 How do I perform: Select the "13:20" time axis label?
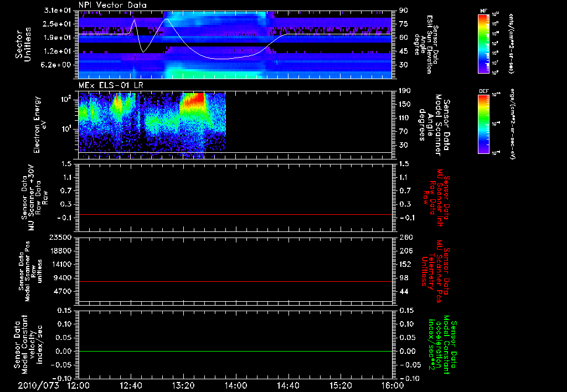point(183,385)
